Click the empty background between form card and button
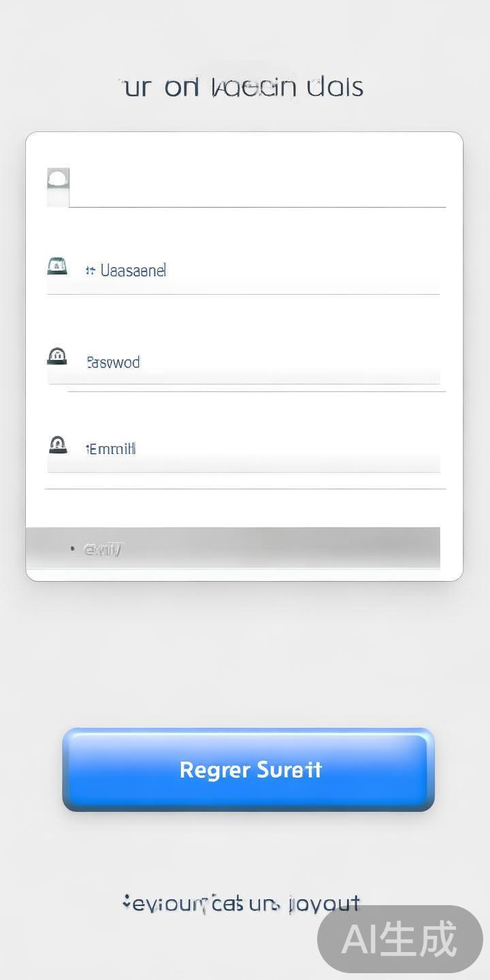Viewport: 490px width, 980px height. tap(245, 653)
